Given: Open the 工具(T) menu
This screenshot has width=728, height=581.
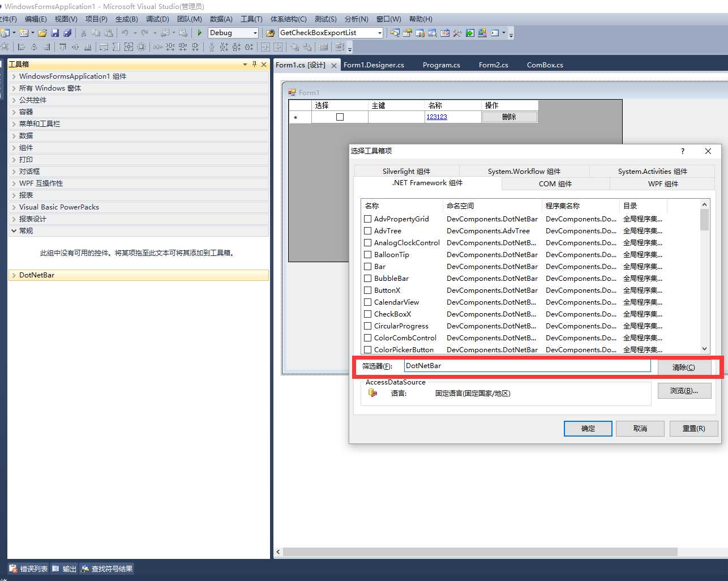Looking at the screenshot, I should 251,19.
